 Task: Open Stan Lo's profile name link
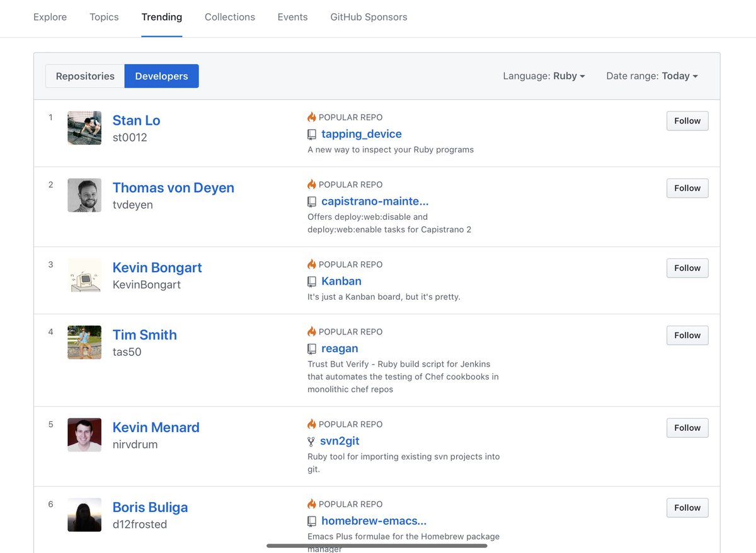[x=136, y=120]
